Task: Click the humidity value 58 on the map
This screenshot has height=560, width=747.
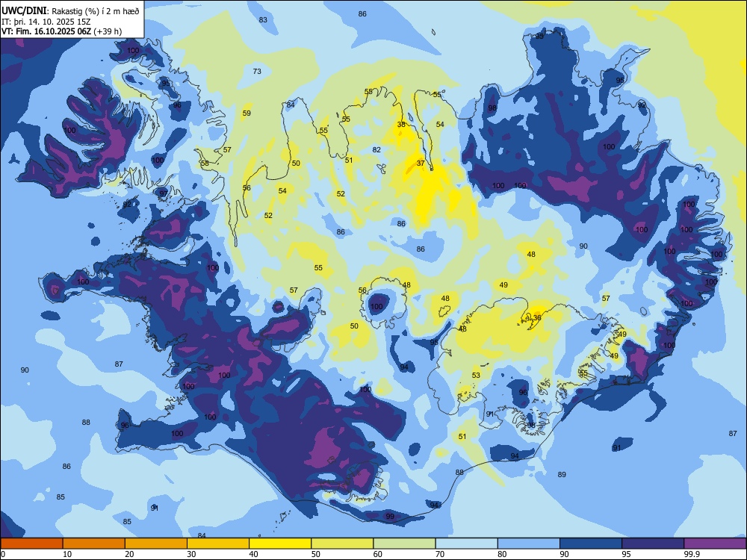Action: (x=205, y=164)
